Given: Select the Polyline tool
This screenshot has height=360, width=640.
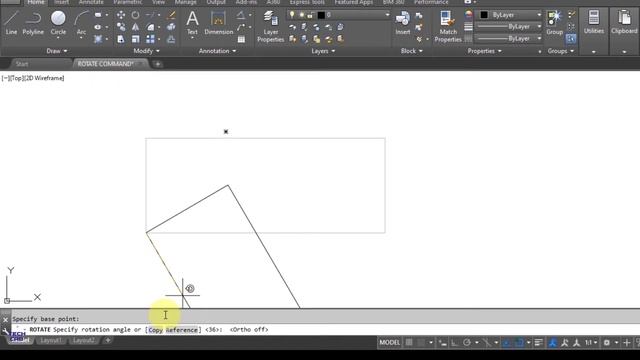Looking at the screenshot, I should [33, 23].
